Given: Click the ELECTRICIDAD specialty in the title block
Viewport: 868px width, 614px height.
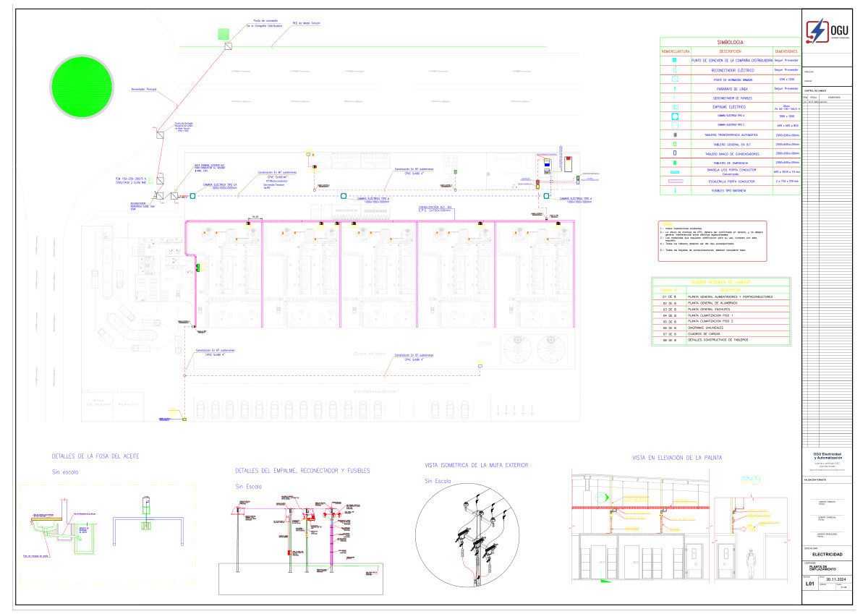Looking at the screenshot, I should click(x=827, y=554).
